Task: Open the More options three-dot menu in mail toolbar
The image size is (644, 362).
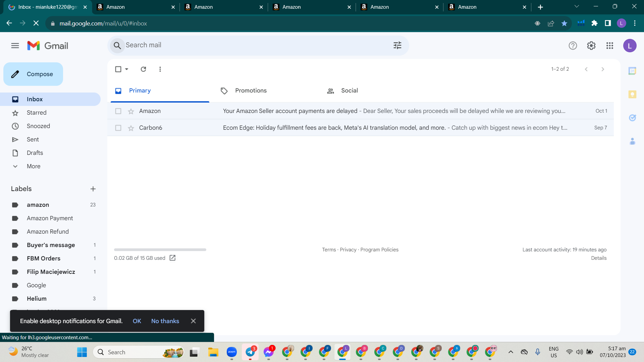Action: (160, 69)
